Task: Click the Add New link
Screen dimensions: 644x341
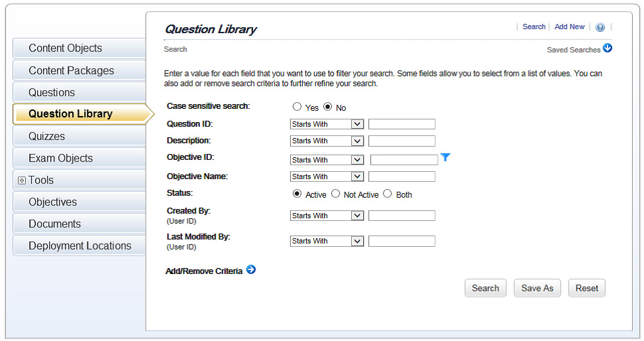Action: click(569, 27)
